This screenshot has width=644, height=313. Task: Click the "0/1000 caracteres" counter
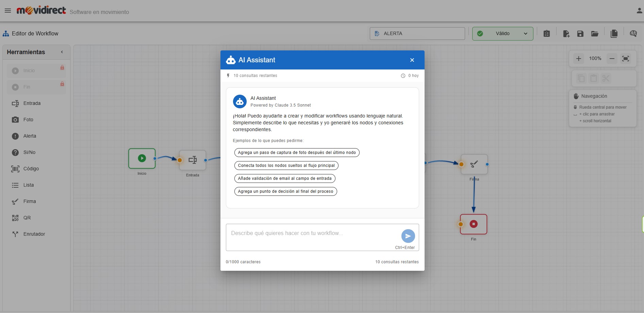243,262
